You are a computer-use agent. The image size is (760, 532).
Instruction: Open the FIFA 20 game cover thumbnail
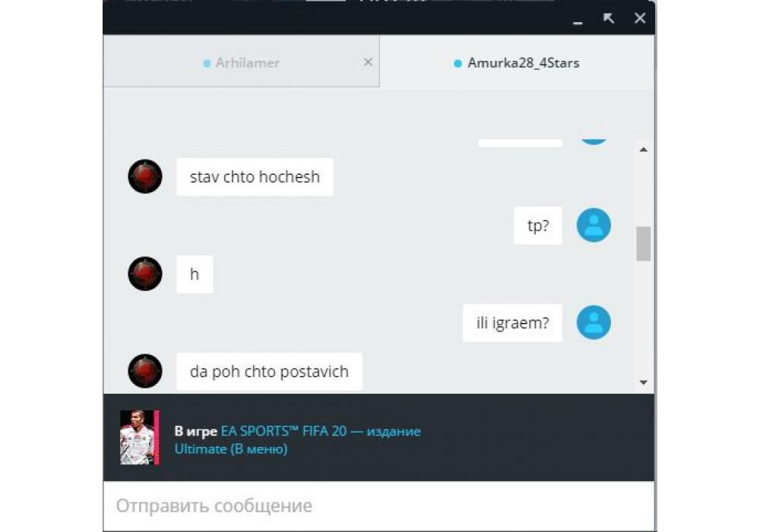coord(140,438)
